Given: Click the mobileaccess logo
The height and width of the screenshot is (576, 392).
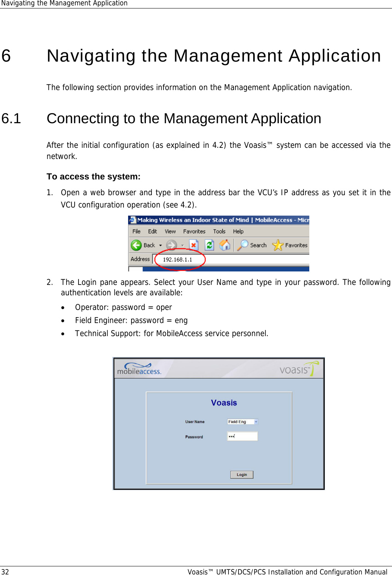Looking at the screenshot, I should [x=139, y=369].
